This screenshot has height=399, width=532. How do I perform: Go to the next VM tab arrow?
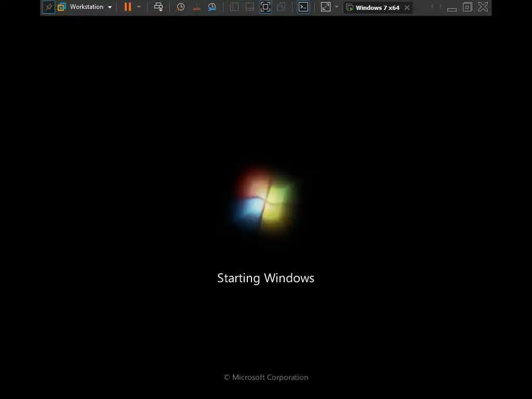point(441,7)
